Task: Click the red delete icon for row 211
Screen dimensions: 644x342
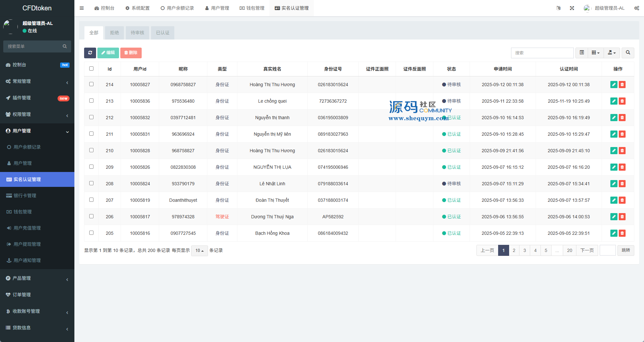Action: 622,134
